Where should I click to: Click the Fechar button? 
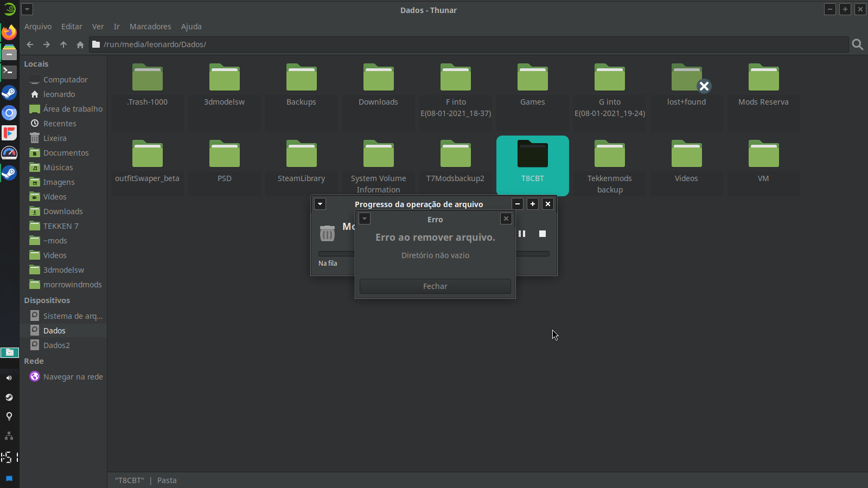pyautogui.click(x=435, y=286)
